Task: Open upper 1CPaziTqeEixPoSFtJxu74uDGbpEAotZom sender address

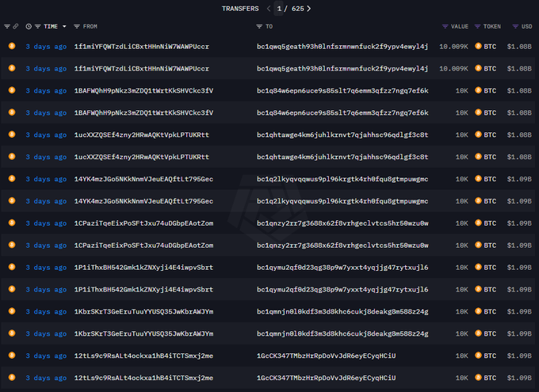Action: (143, 223)
